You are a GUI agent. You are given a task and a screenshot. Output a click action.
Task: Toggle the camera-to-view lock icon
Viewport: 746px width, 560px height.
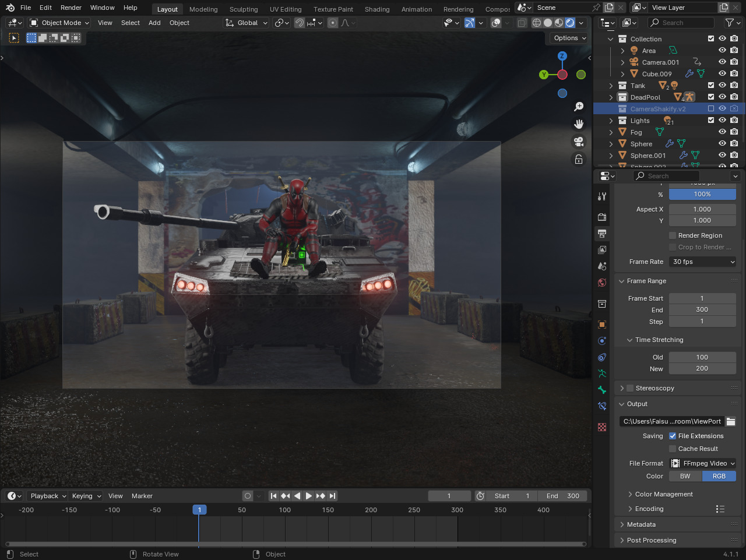579,159
